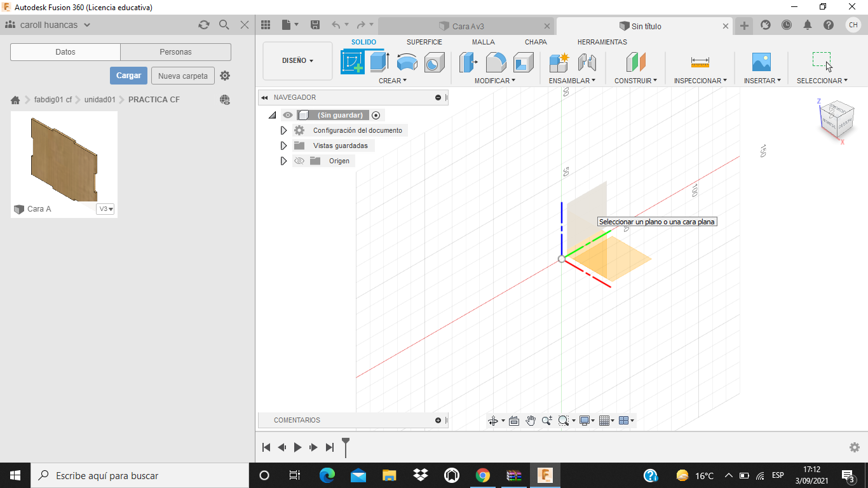Open notifications bell
Viewport: 868px width, 488px height.
click(x=808, y=25)
